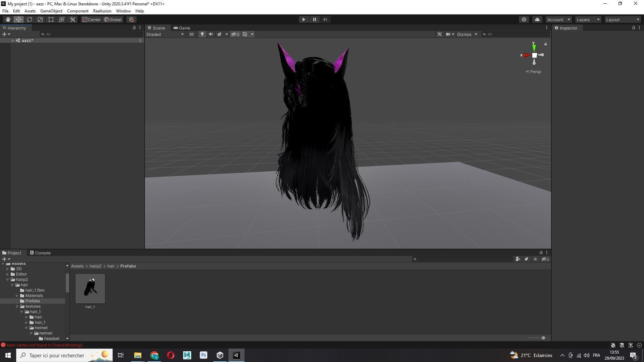The width and height of the screenshot is (644, 362).
Task: Toggle the scene grid visibility
Action: point(245,34)
